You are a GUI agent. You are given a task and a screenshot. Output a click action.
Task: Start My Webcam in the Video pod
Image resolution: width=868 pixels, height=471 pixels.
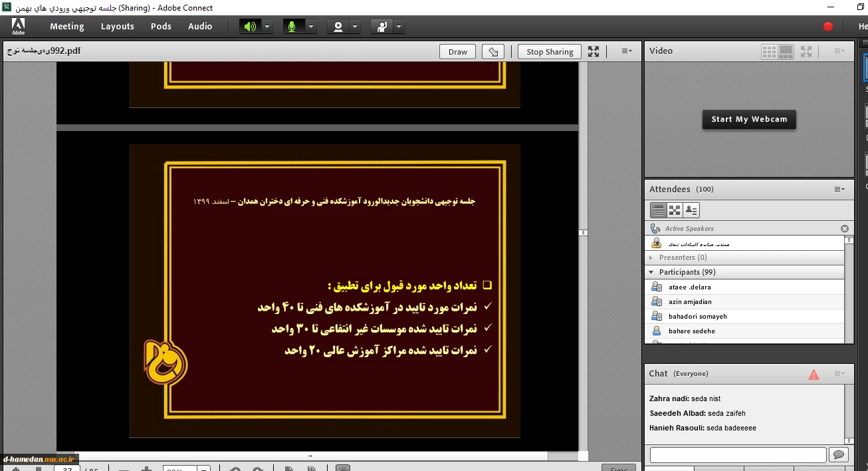[x=749, y=120]
